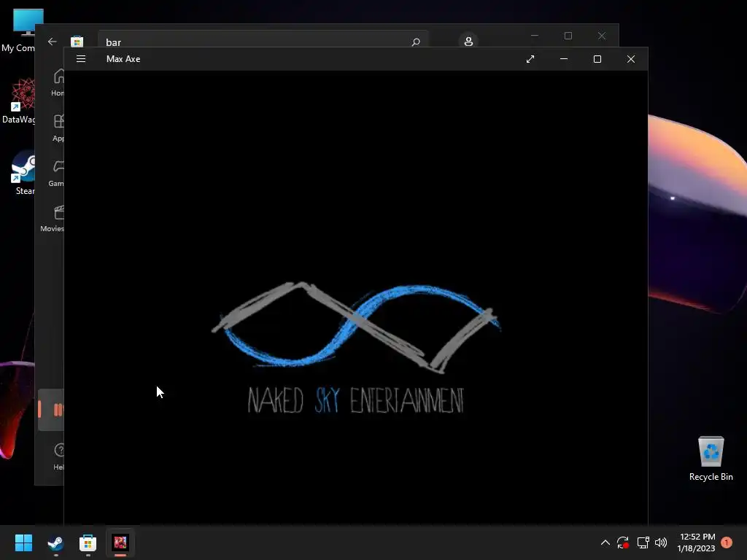Click the Store search field containing 'bar'
Screen dimensions: 747x560
263,41
